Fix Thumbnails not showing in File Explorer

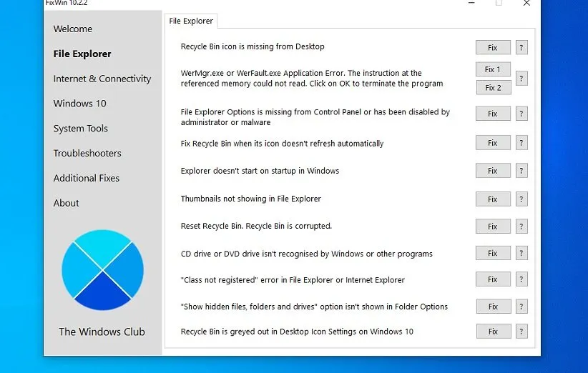[493, 199]
